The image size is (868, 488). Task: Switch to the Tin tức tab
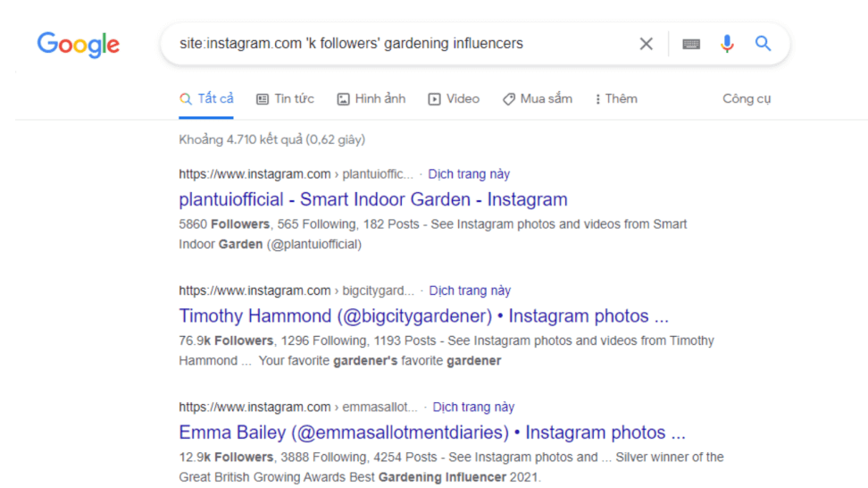[285, 99]
